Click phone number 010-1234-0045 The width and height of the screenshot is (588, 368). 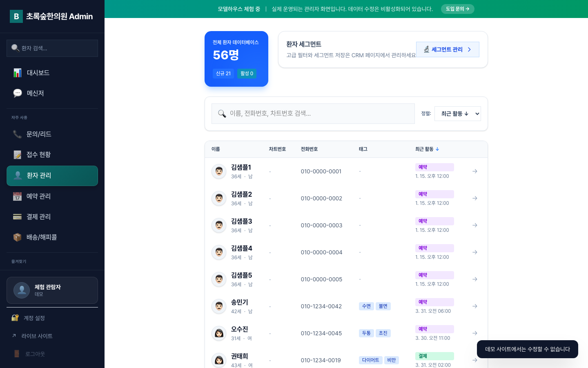(321, 333)
